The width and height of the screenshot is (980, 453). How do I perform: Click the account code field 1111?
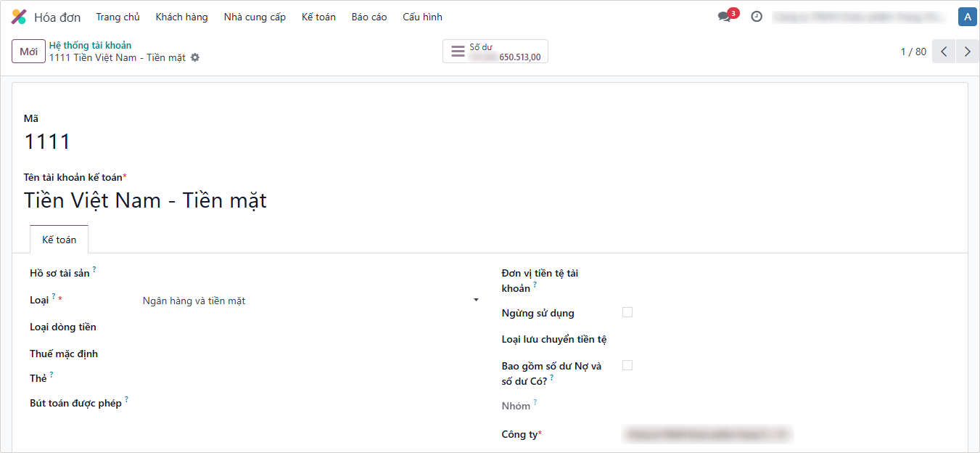pos(47,142)
